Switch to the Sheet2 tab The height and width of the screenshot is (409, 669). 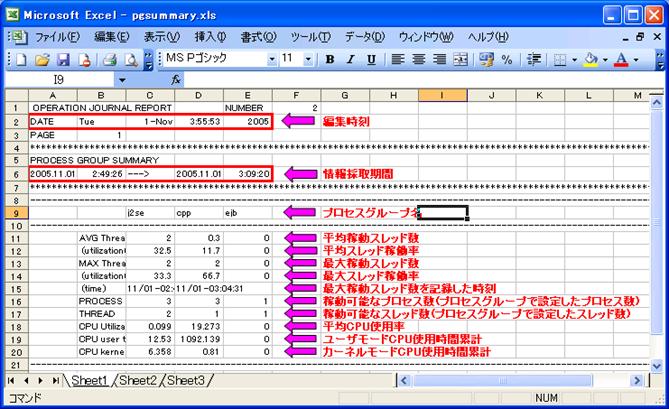coord(137,380)
